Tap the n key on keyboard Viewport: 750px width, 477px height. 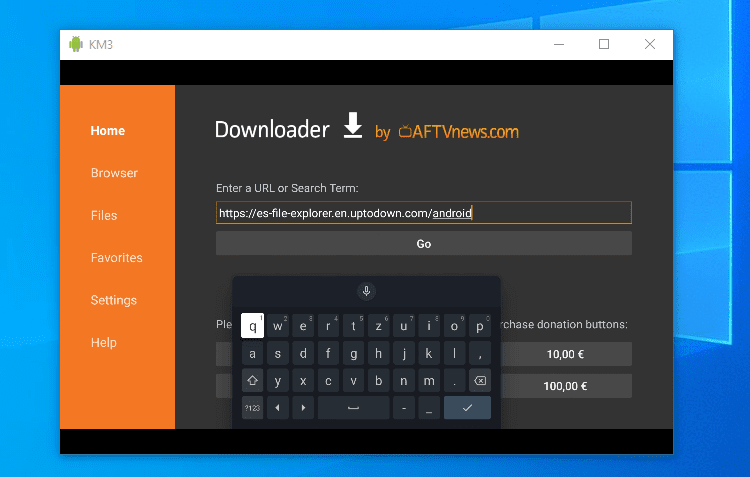[x=404, y=381]
